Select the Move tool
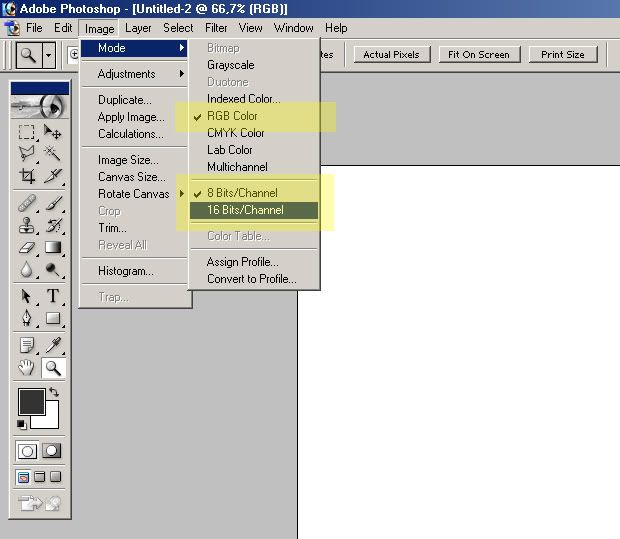620x539 pixels. (52, 132)
